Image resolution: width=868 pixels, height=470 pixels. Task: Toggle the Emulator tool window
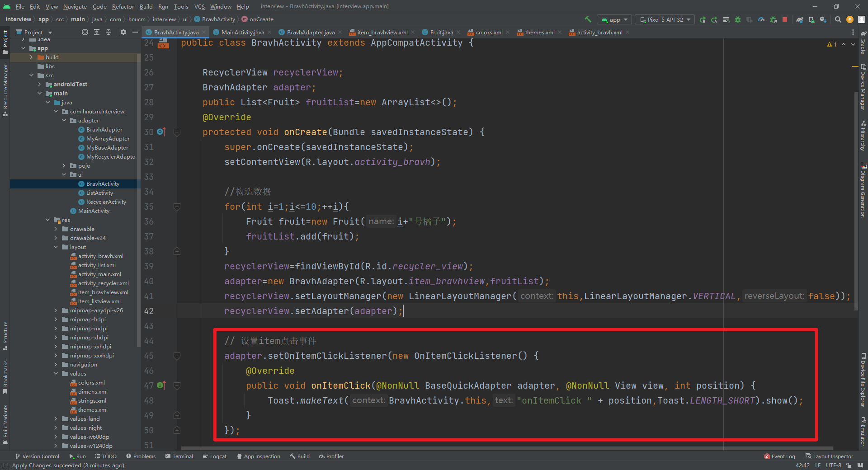coord(863,432)
